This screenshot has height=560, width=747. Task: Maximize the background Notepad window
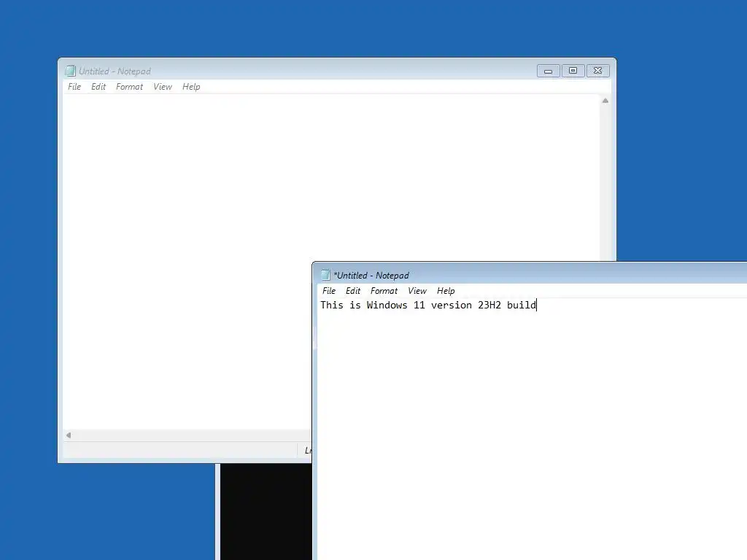tap(573, 71)
